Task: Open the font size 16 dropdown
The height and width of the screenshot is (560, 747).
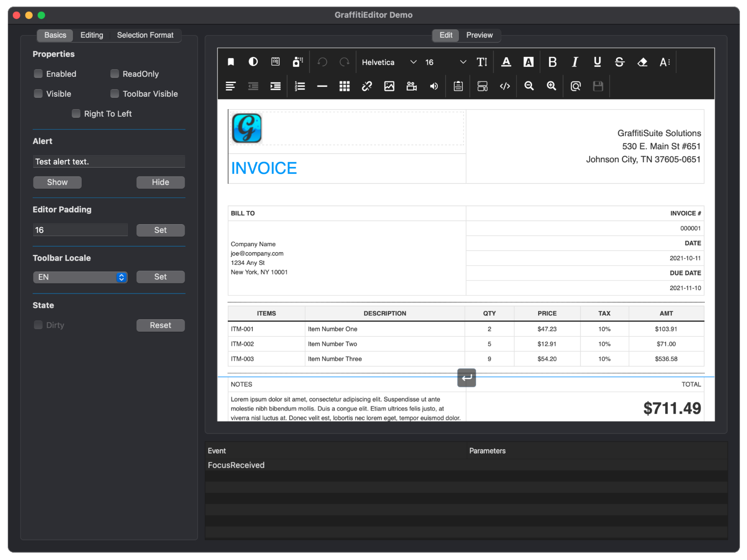Action: pyautogui.click(x=445, y=62)
